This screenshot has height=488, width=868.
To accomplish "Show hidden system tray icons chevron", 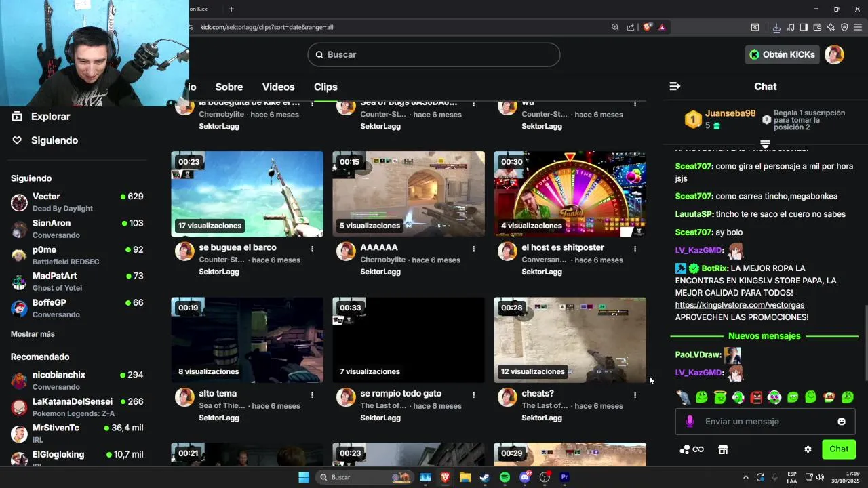I will (746, 477).
